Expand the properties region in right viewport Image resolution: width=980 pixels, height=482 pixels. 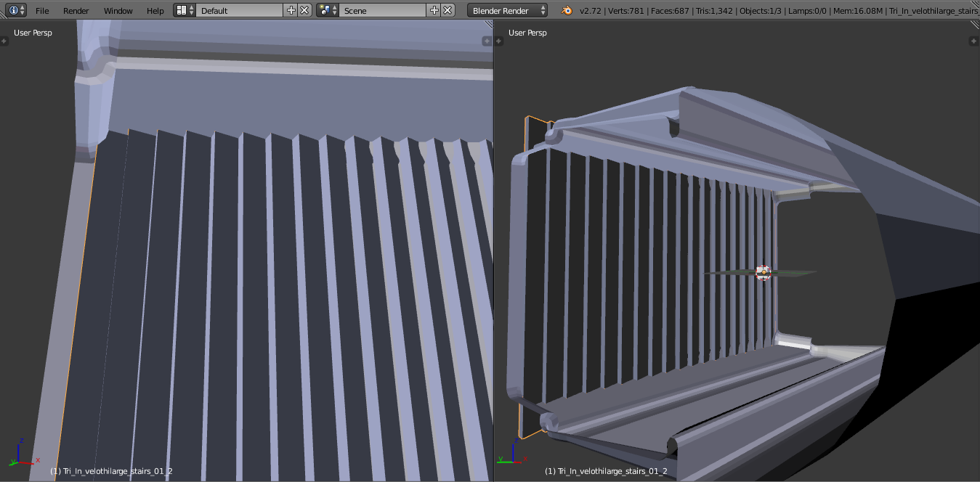point(975,41)
